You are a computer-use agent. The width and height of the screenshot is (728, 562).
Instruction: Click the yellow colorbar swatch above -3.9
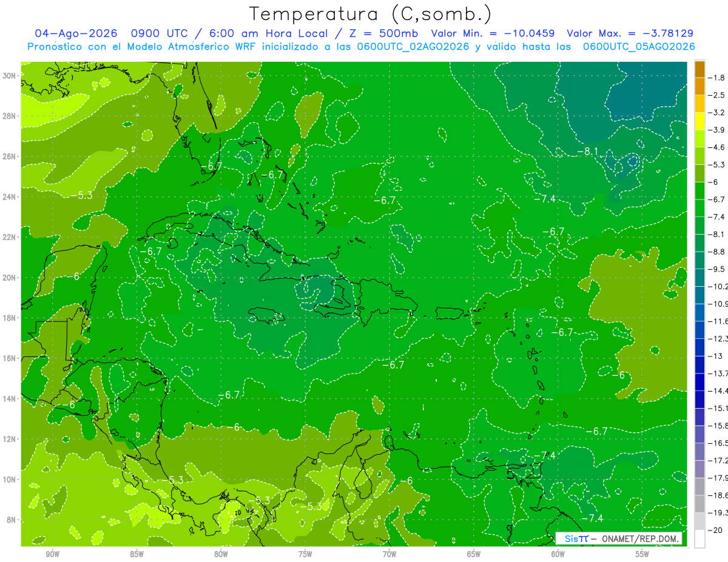pos(700,121)
